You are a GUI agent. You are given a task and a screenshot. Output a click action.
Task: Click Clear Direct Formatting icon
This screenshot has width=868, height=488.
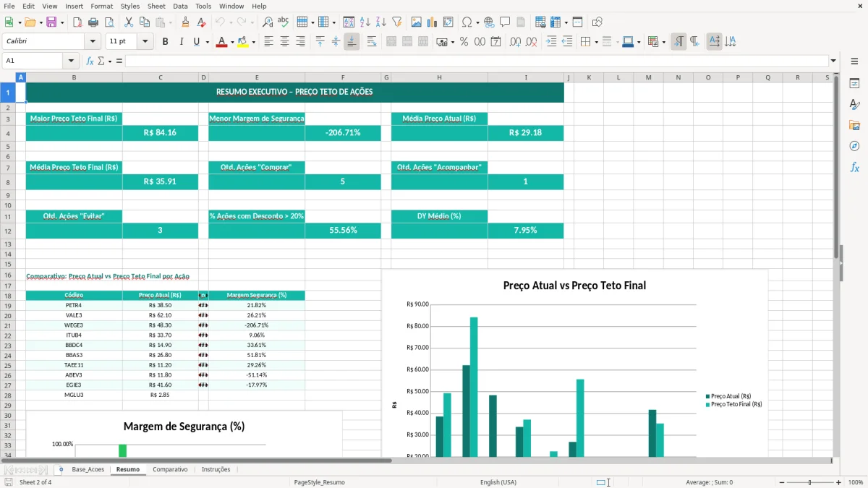click(202, 22)
